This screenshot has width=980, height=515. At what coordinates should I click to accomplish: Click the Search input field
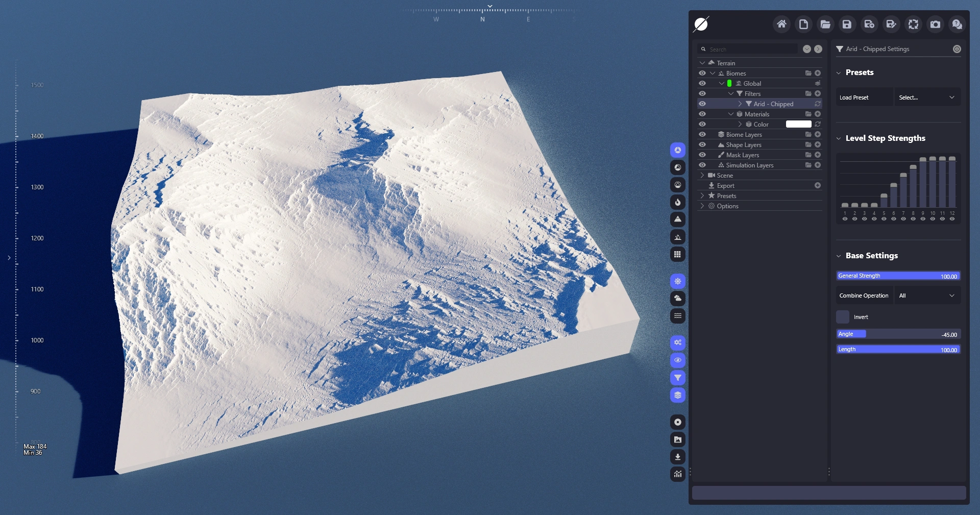pos(750,50)
